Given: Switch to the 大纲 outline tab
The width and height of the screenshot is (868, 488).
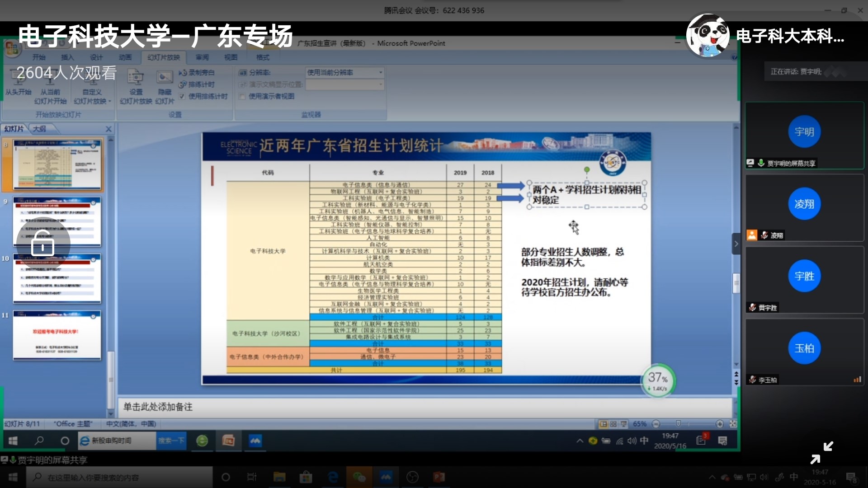Looking at the screenshot, I should [39, 129].
